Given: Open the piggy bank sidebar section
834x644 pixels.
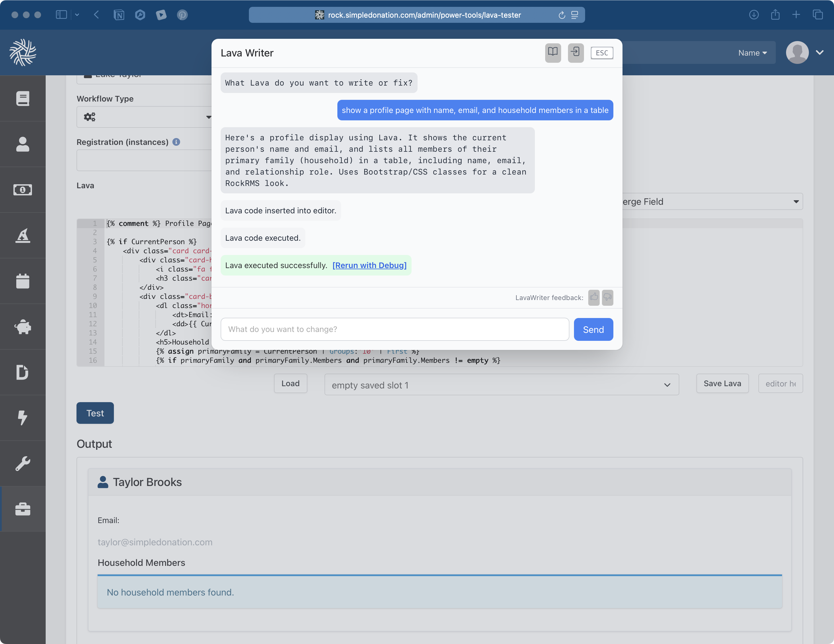Looking at the screenshot, I should tap(23, 327).
